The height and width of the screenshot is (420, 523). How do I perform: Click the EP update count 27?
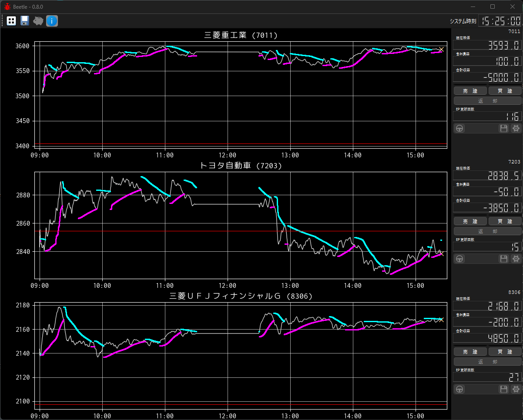coord(487,377)
